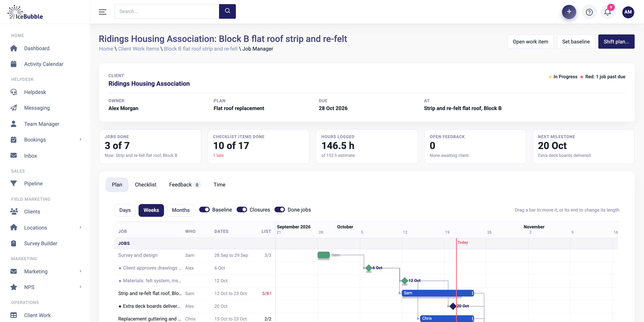This screenshot has height=322, width=644.
Task: Click the Set baseline button
Action: click(576, 42)
